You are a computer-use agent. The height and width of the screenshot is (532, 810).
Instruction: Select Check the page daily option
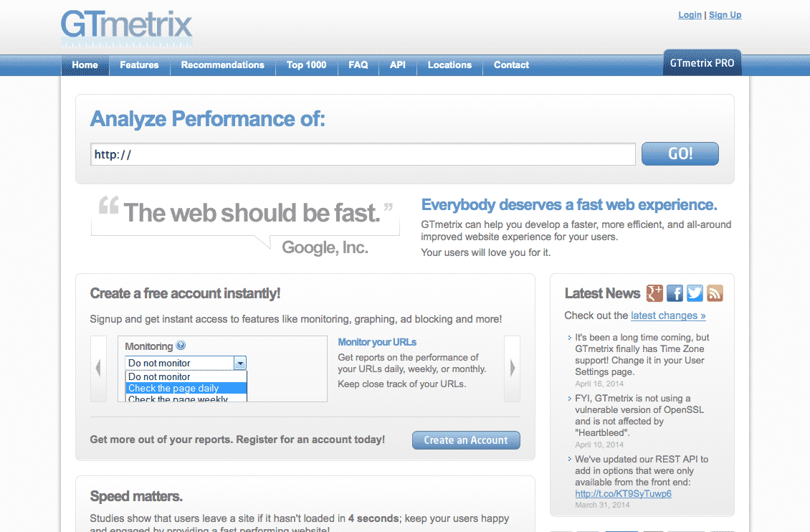186,388
